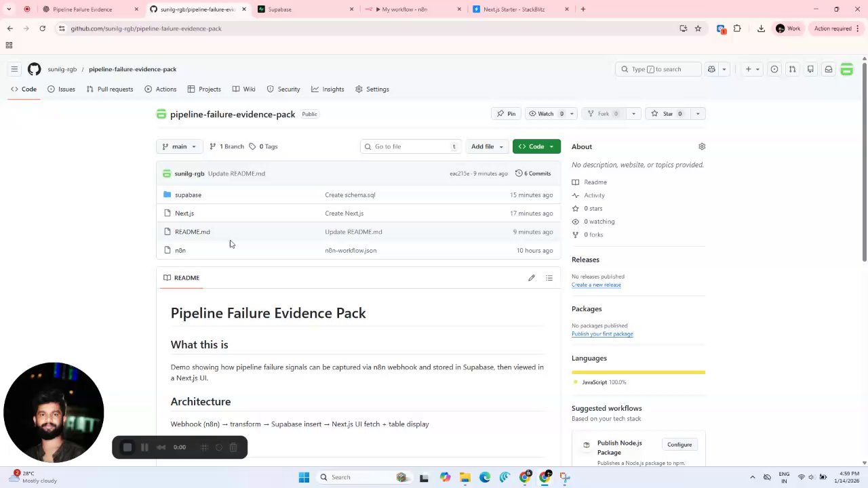Viewport: 868px width, 488px height.
Task: Pin the repository with Pin button
Action: 507,114
